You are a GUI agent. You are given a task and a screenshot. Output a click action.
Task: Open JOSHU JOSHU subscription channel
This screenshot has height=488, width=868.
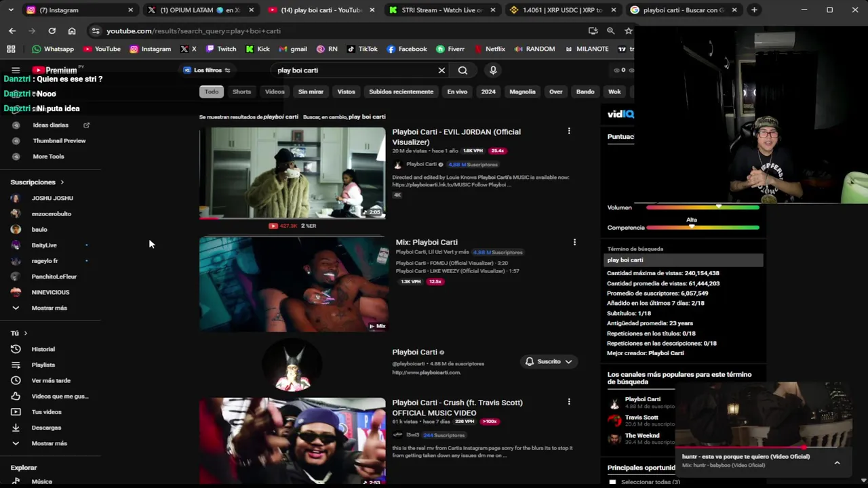52,198
